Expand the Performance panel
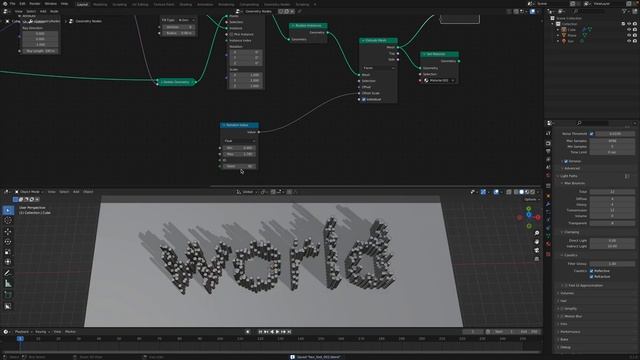The width and height of the screenshot is (640, 360). point(569,332)
